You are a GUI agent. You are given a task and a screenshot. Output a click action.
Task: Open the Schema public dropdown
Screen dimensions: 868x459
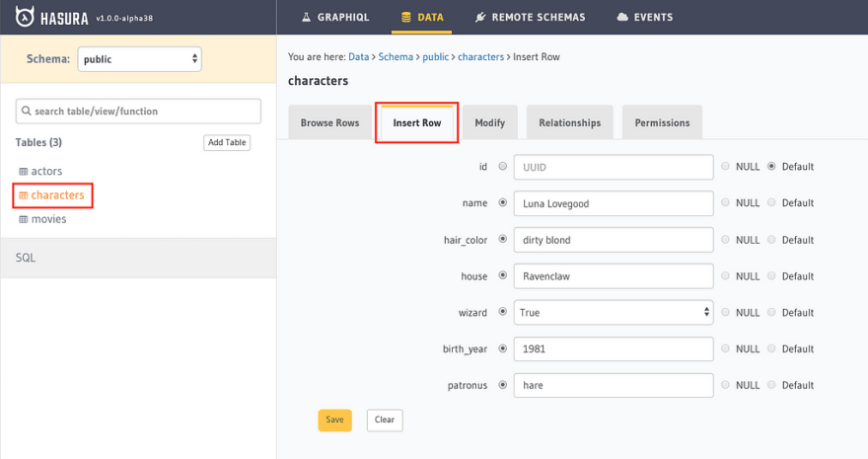[x=139, y=59]
